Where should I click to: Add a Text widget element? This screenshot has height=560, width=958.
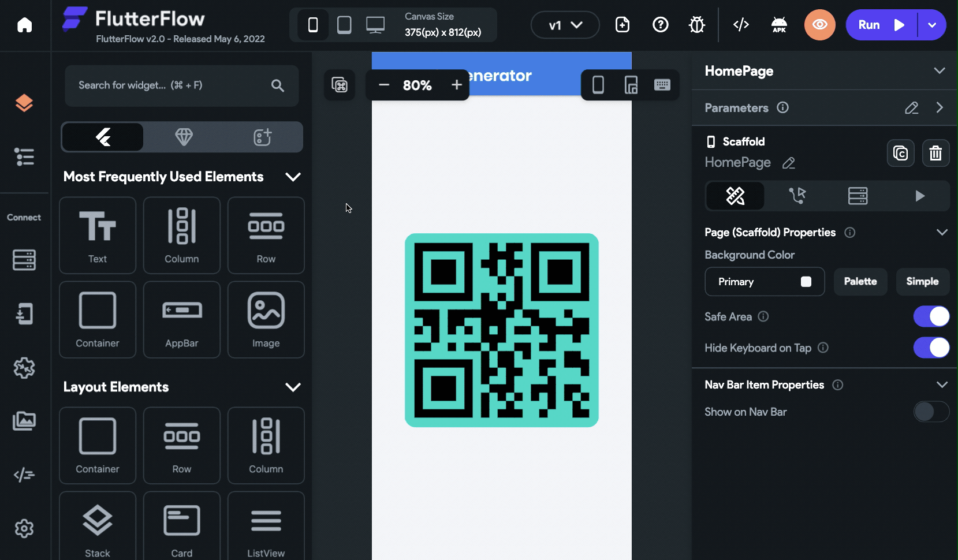98,236
